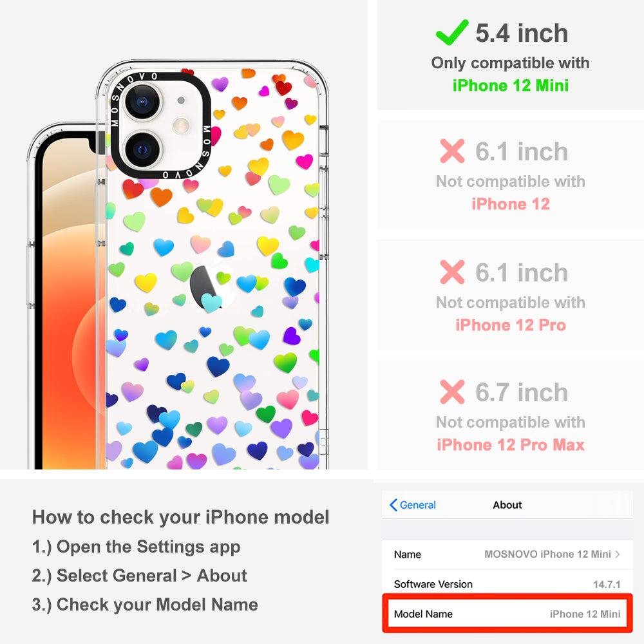Select the highlighted Model Name row

tap(507, 614)
